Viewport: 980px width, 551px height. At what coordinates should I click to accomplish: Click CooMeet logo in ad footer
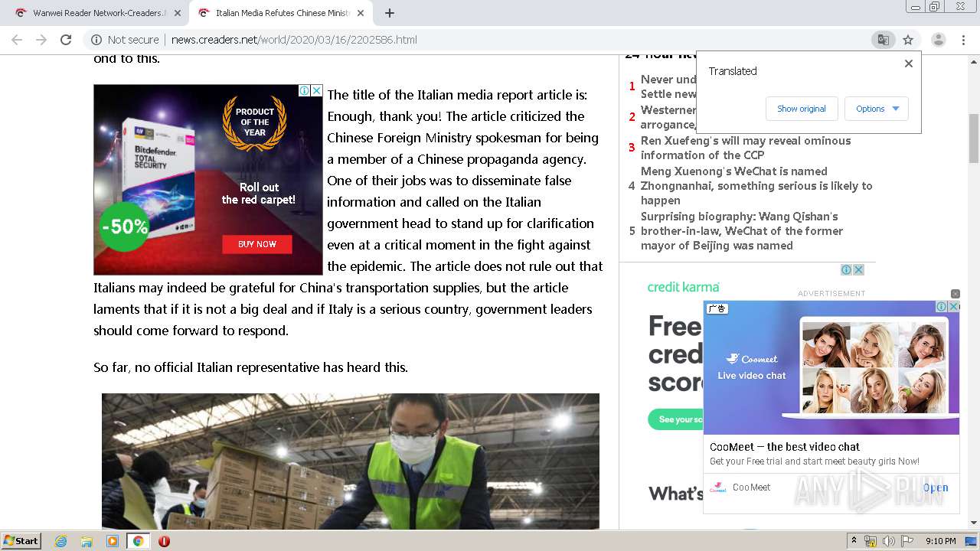coord(718,487)
